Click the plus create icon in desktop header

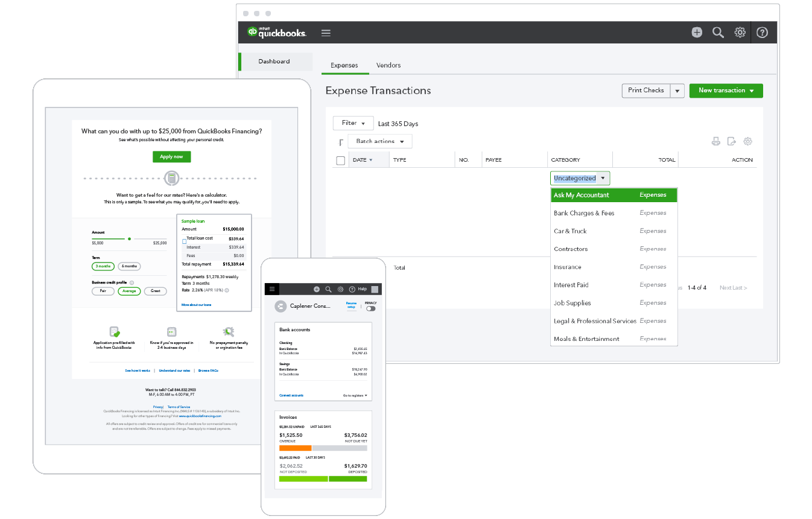click(697, 33)
